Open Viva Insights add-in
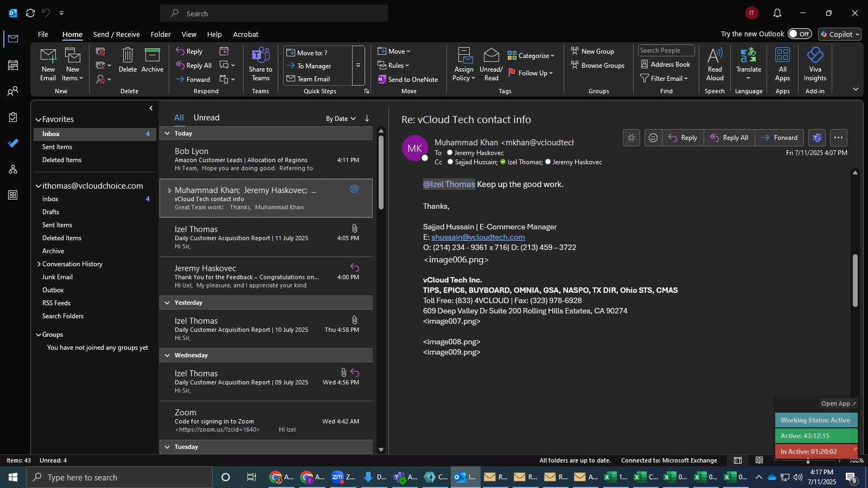 coord(815,64)
